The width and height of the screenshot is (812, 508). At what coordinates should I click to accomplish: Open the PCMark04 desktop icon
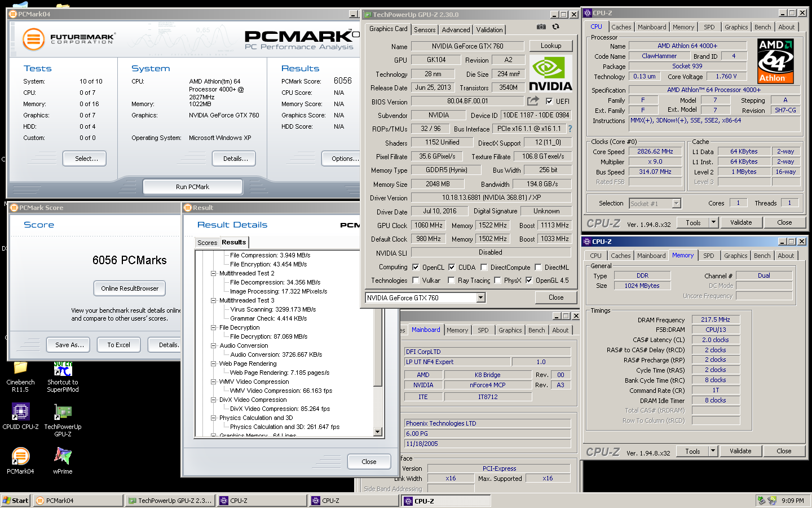point(20,461)
